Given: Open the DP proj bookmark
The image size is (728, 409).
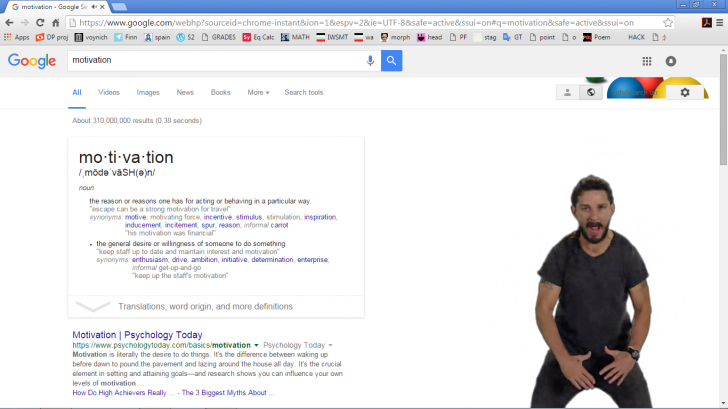Looking at the screenshot, I should click(x=52, y=37).
